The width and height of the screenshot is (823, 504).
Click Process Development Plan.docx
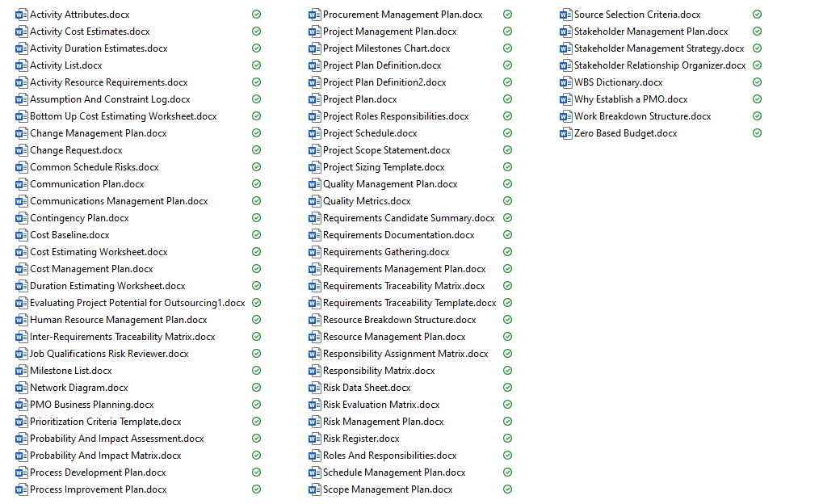click(98, 472)
